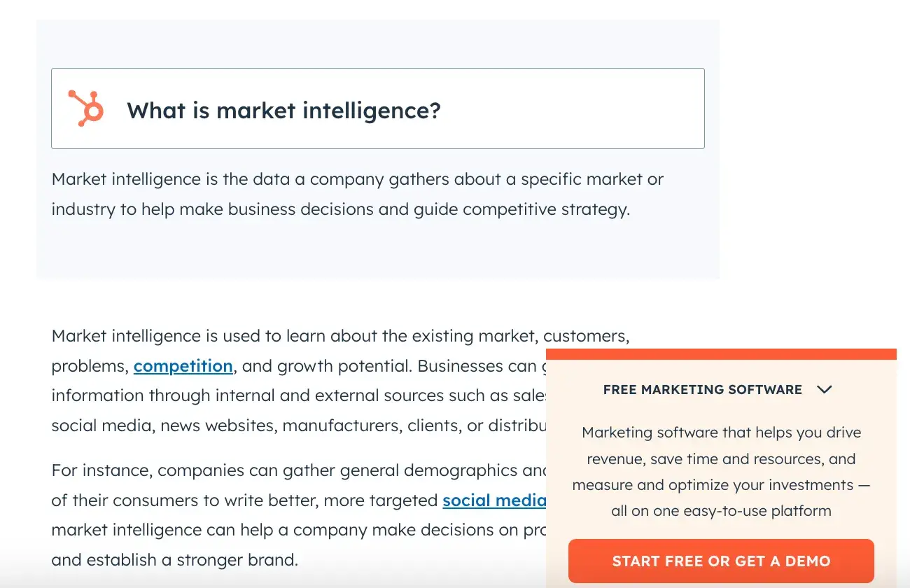Click the line "industry to help make business decisions"
Viewport: 910px width, 588px height.
(x=340, y=209)
